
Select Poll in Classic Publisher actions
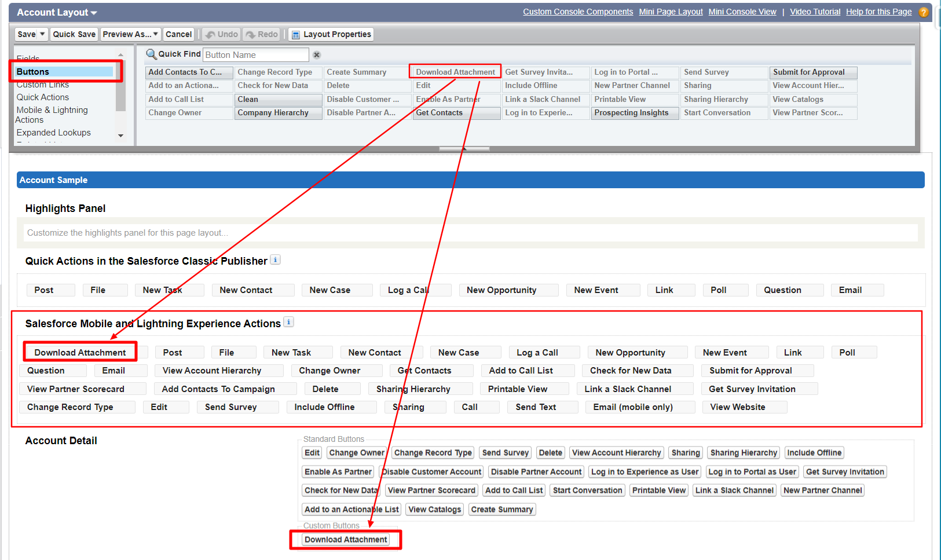point(726,290)
